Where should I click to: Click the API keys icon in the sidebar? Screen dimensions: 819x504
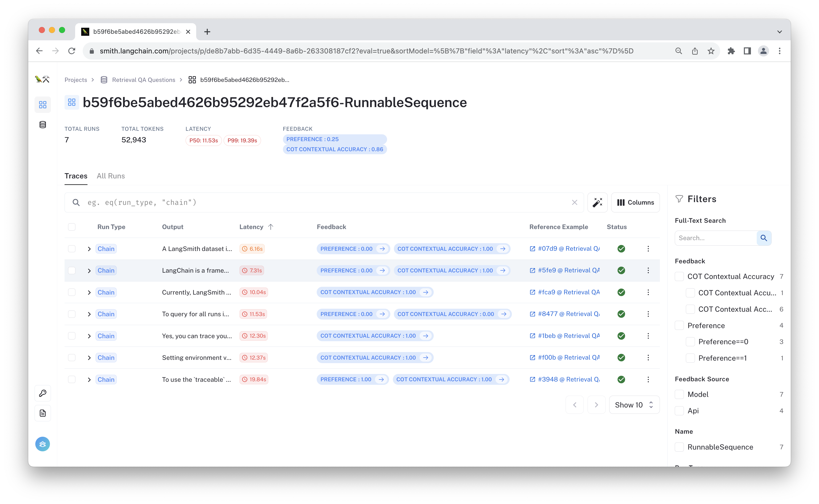point(43,393)
